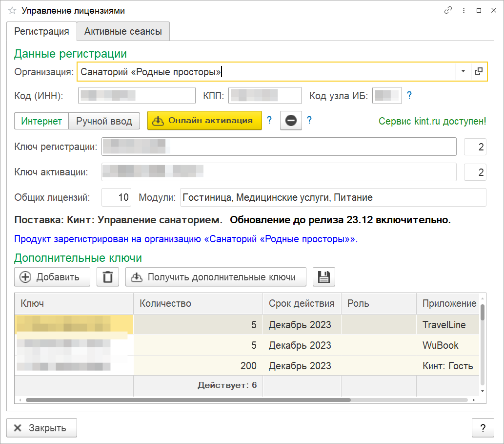The height and width of the screenshot is (444, 504).
Task: Select the Интернет activation mode
Action: [41, 121]
